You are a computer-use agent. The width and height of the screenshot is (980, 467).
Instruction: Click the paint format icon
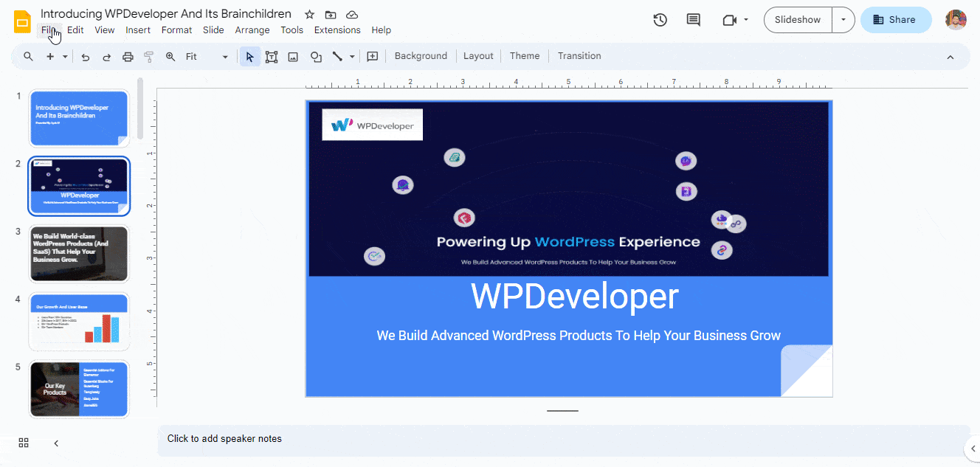[x=149, y=57]
